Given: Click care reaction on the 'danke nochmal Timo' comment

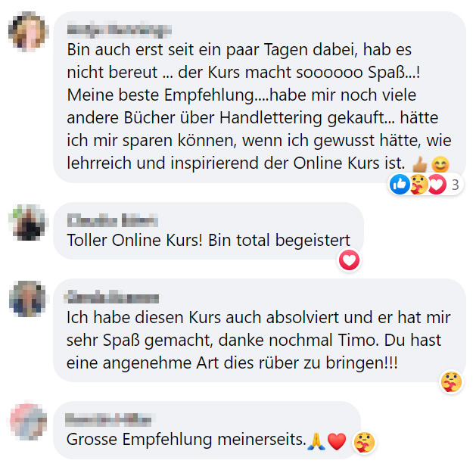Looking at the screenshot, I should tap(452, 382).
